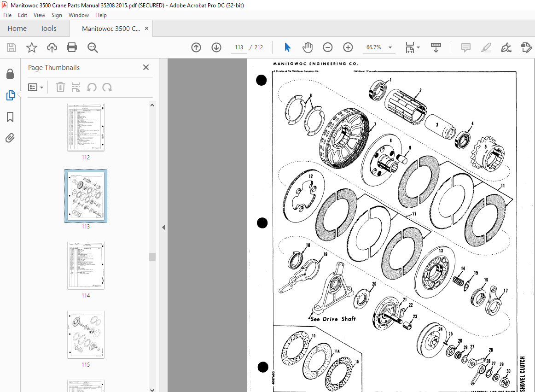Zoom out with the minus button

point(327,47)
